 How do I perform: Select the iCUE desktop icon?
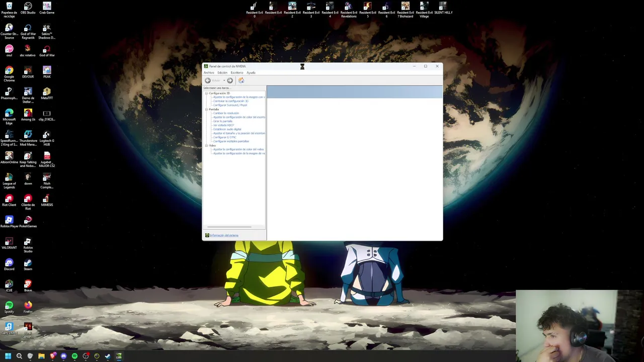[9, 286]
